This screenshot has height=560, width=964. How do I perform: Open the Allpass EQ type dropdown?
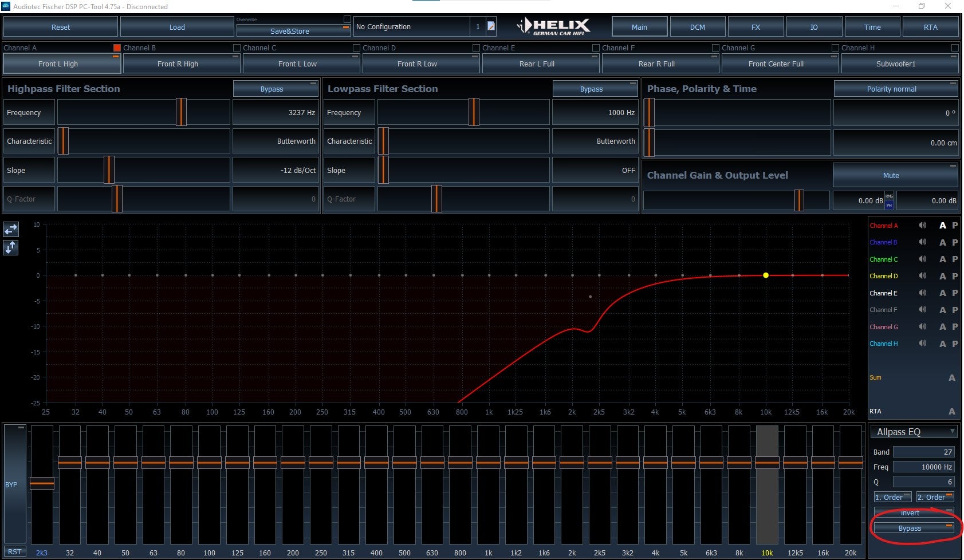point(914,432)
